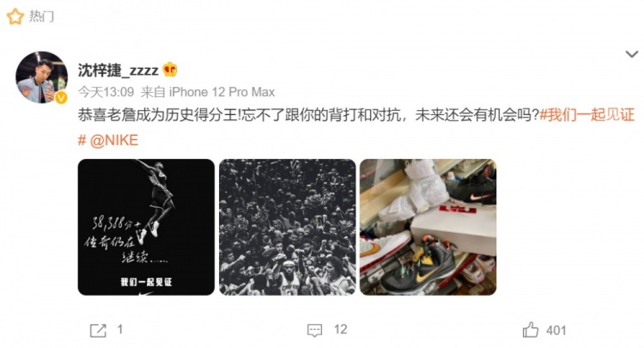This screenshot has height=348, width=644.
Task: Click the orange verified badge on avatar
Action: point(61,98)
